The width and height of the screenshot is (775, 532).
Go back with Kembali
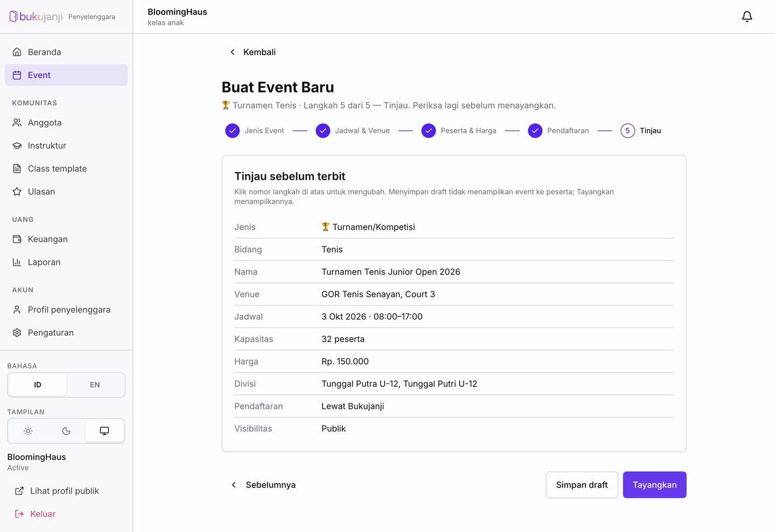click(x=252, y=52)
